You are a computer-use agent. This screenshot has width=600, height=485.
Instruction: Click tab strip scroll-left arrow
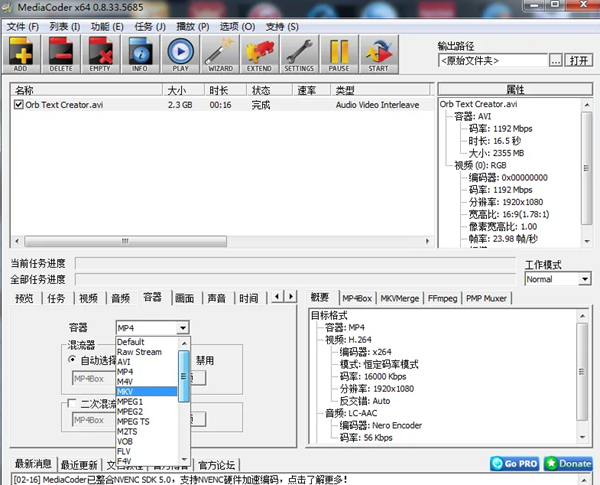tap(277, 296)
